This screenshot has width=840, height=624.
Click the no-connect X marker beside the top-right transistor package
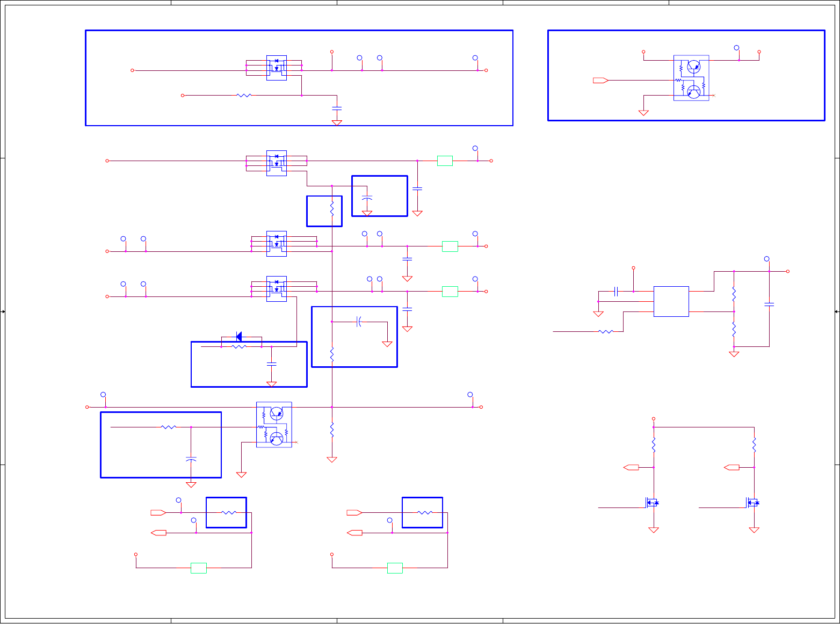[714, 96]
